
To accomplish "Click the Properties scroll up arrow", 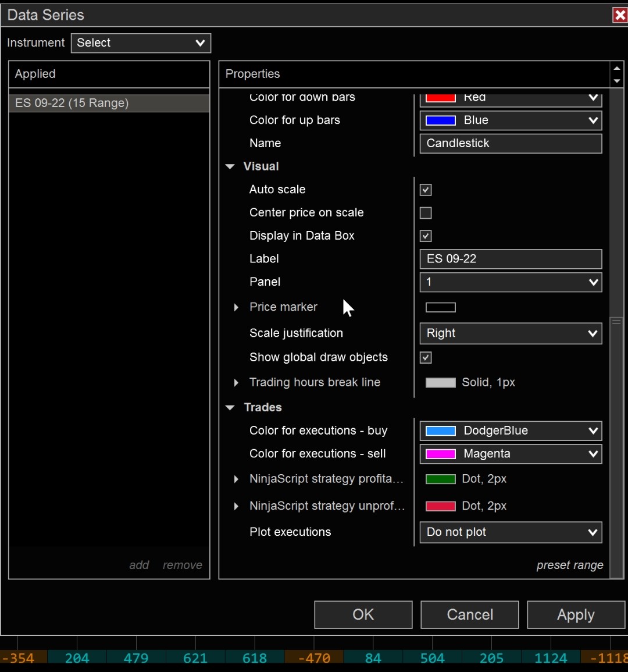I will (617, 68).
